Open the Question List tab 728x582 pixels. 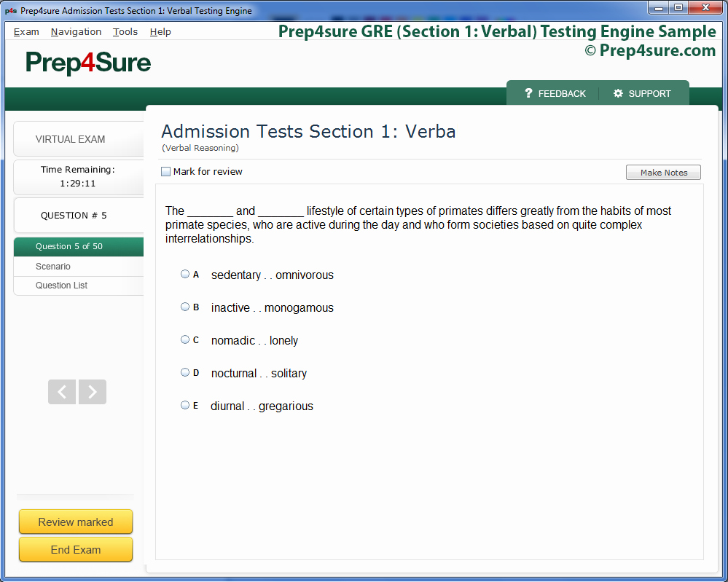coord(79,286)
